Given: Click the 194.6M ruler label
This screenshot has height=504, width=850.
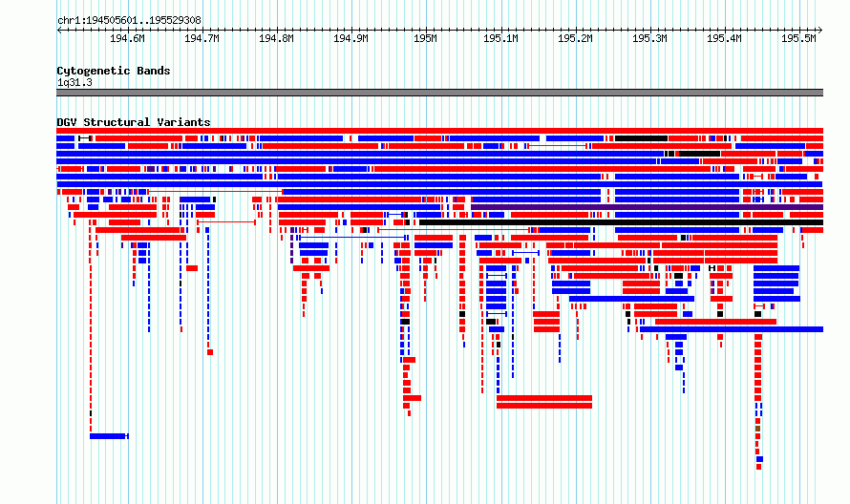Looking at the screenshot, I should point(127,38).
